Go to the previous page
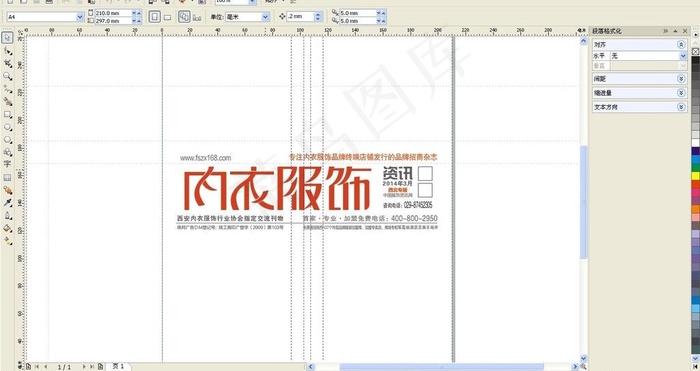Screen dimensions: 700x371 [45, 367]
